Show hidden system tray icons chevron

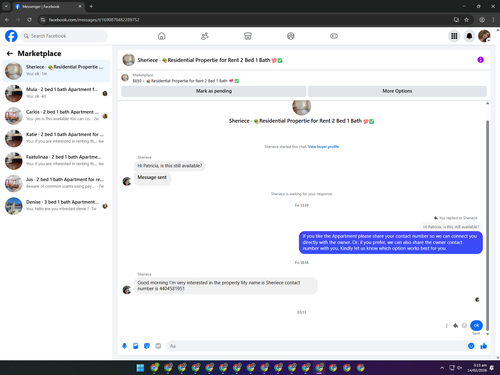click(442, 368)
